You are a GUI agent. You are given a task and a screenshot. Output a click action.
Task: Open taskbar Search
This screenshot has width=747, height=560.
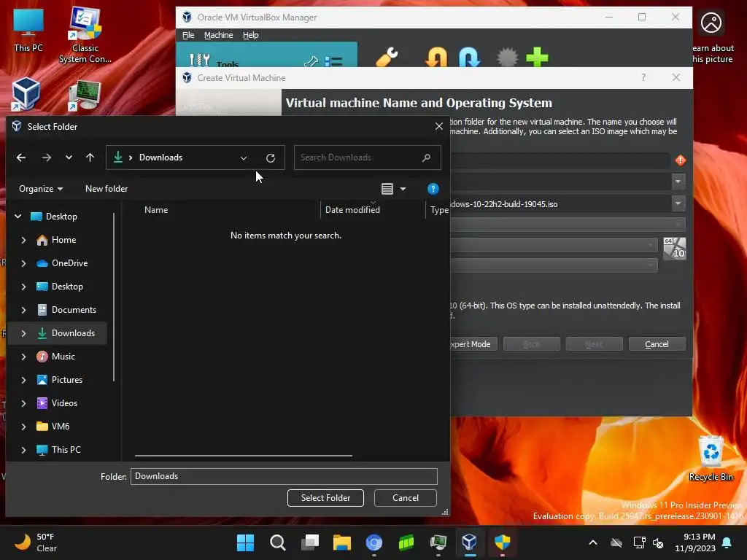click(x=278, y=542)
